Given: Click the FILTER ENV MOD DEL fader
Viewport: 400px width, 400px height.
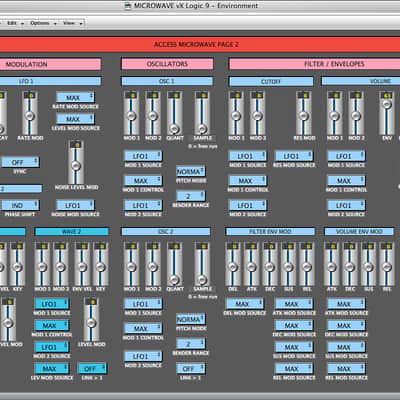Looking at the screenshot, I should pos(233,264).
